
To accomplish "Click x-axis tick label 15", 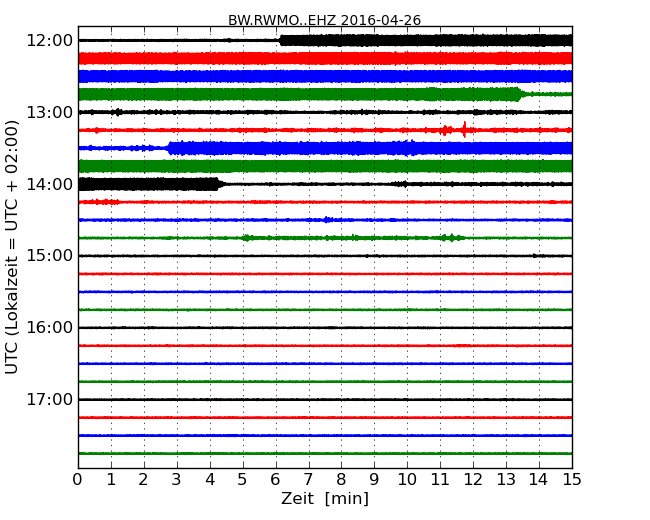I will tap(572, 480).
